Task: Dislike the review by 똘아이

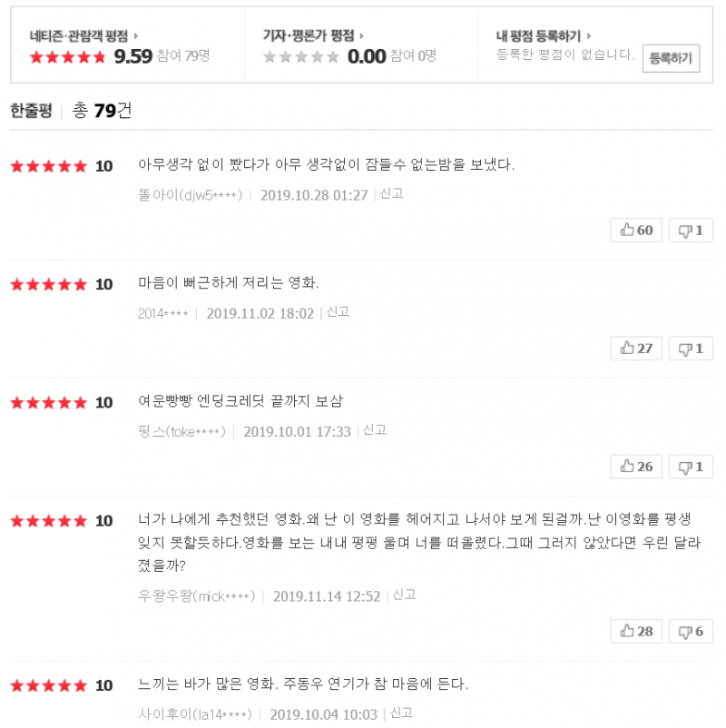Action: coord(691,231)
